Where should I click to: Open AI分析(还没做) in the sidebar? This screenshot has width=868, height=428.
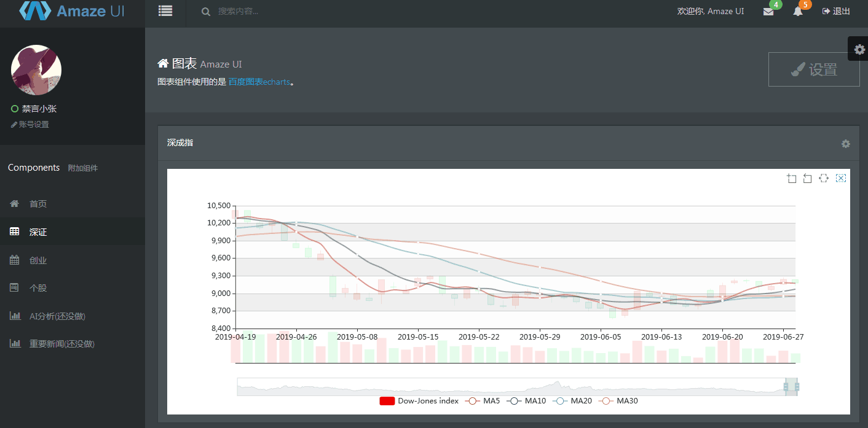click(73, 316)
